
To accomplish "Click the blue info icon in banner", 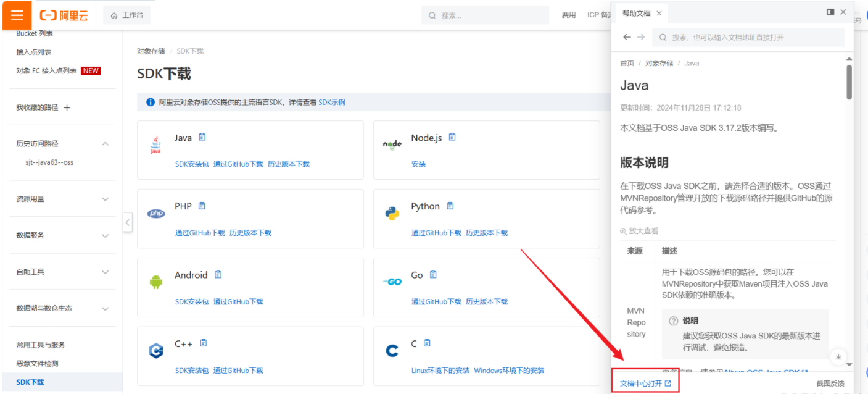I will [151, 102].
